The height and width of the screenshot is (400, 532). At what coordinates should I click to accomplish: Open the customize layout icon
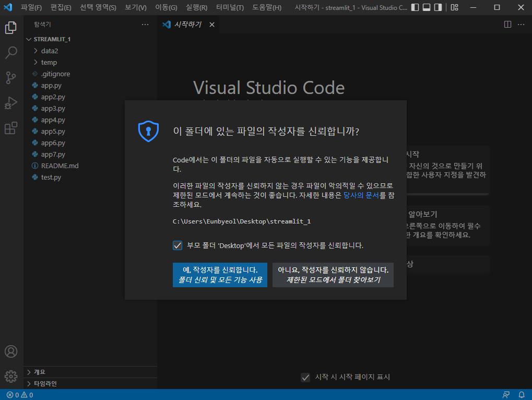point(455,7)
